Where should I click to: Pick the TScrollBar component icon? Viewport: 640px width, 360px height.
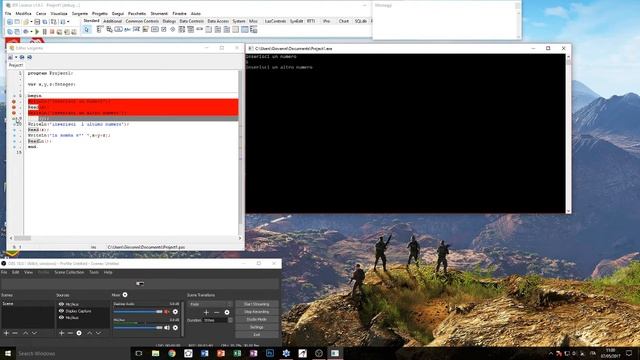click(200, 29)
